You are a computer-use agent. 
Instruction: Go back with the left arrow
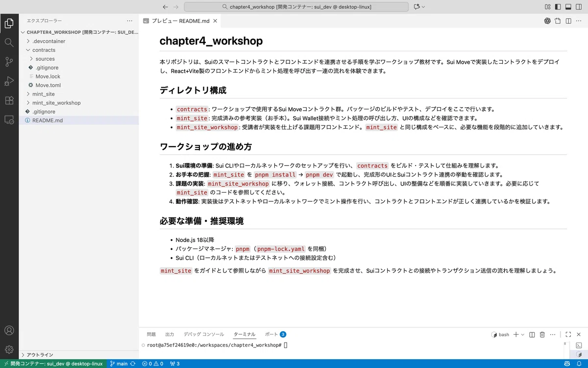point(165,7)
